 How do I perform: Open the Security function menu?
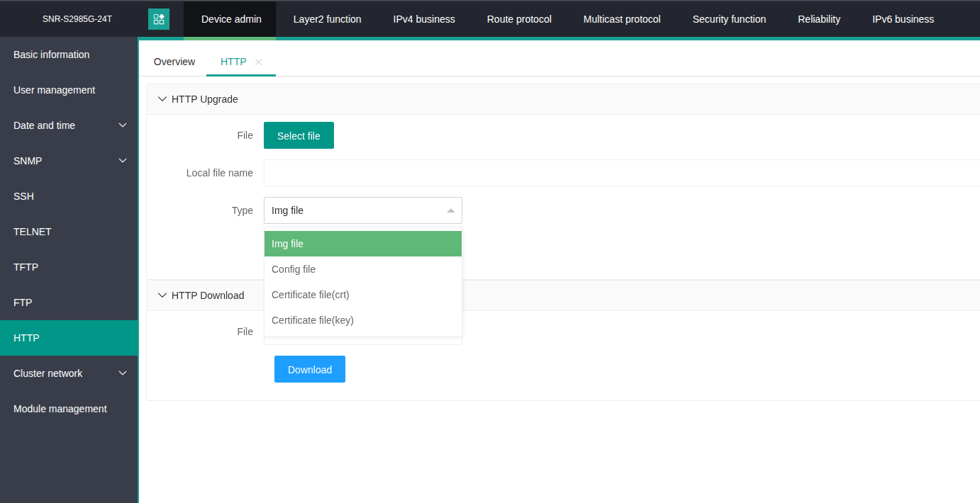pyautogui.click(x=729, y=19)
